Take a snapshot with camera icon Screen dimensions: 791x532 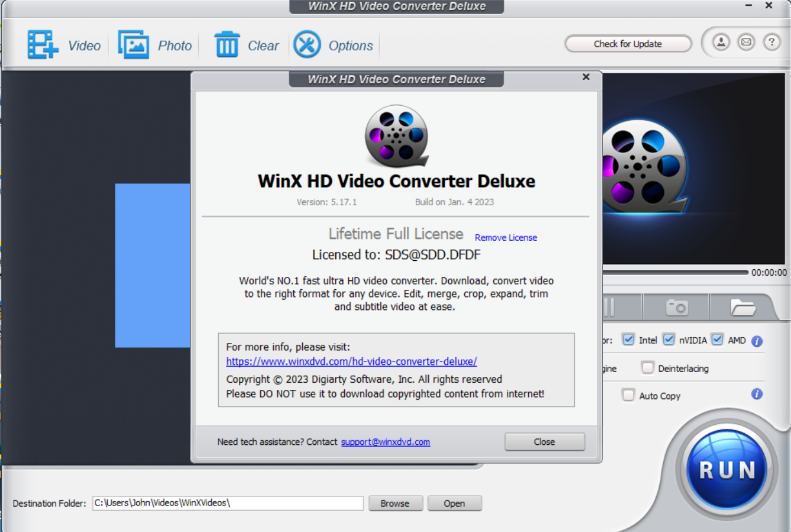coord(677,307)
